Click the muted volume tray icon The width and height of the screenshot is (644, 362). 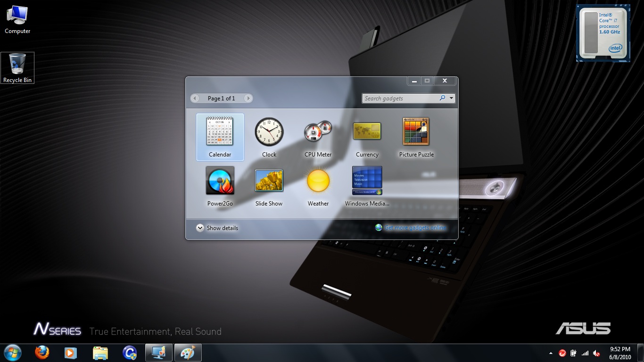tap(596, 353)
